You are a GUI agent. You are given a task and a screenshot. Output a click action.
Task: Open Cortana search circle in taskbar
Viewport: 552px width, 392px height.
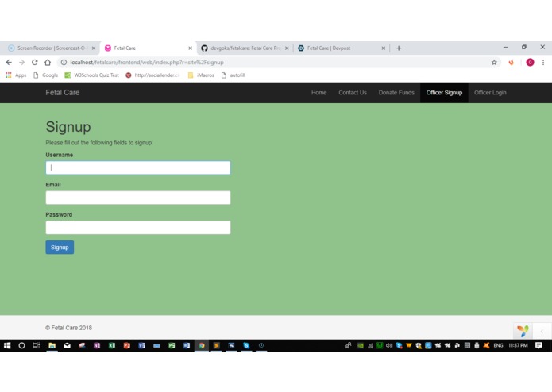click(x=21, y=346)
